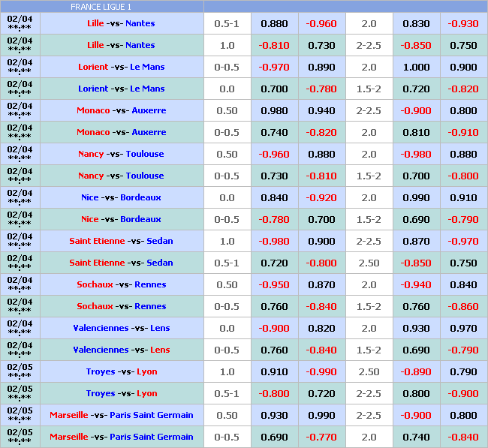Viewport: 488px width, 448px height.
Task: Select 0.50 handicap for Marseille vs Paris Saint Germain
Action: pos(227,415)
